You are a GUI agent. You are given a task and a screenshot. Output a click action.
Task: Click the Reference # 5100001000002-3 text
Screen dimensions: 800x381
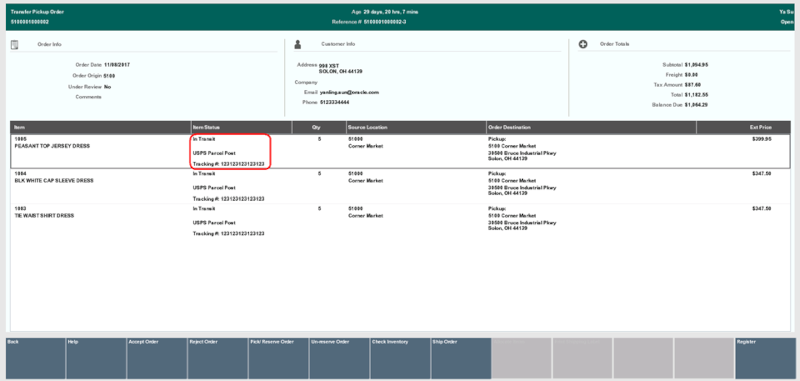pos(369,22)
